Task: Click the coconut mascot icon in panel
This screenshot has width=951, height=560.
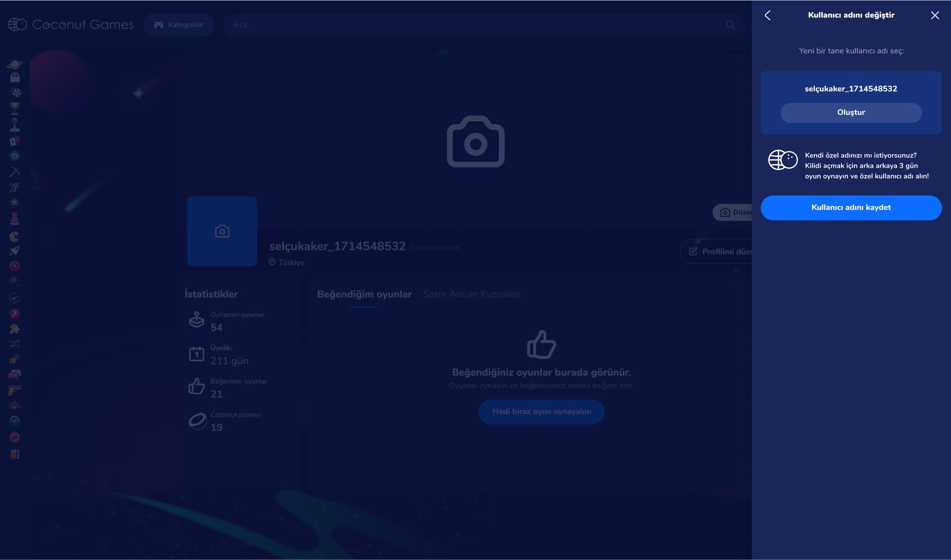Action: pyautogui.click(x=783, y=160)
